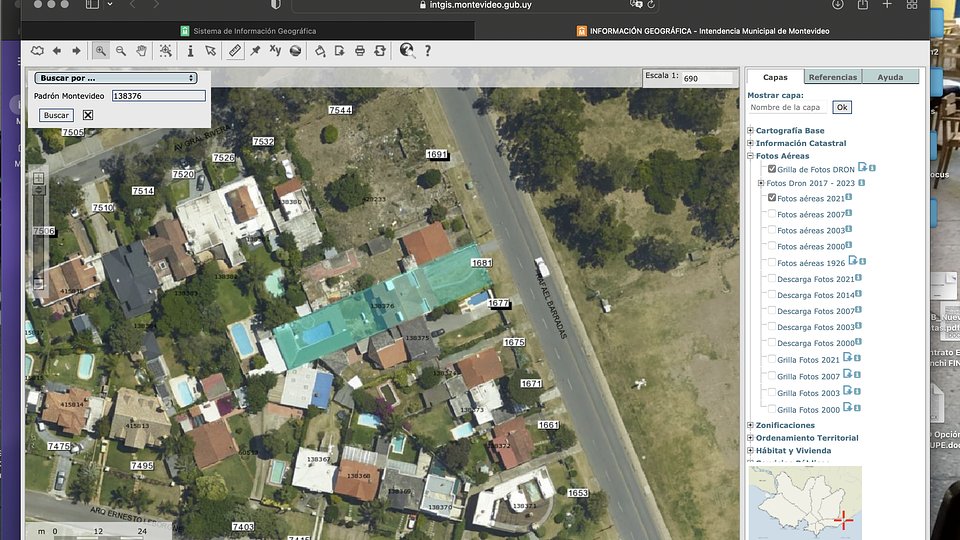Expand the Zonificaciones layer group

coord(751,425)
